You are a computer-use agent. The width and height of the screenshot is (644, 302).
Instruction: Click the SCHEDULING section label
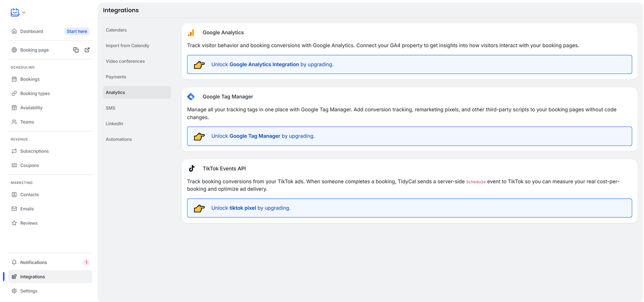click(x=23, y=67)
